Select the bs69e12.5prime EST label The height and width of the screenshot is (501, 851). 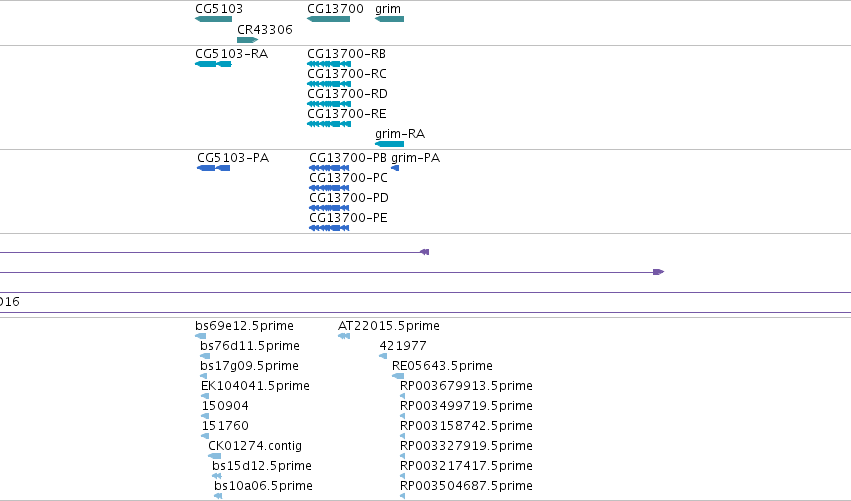(x=244, y=326)
